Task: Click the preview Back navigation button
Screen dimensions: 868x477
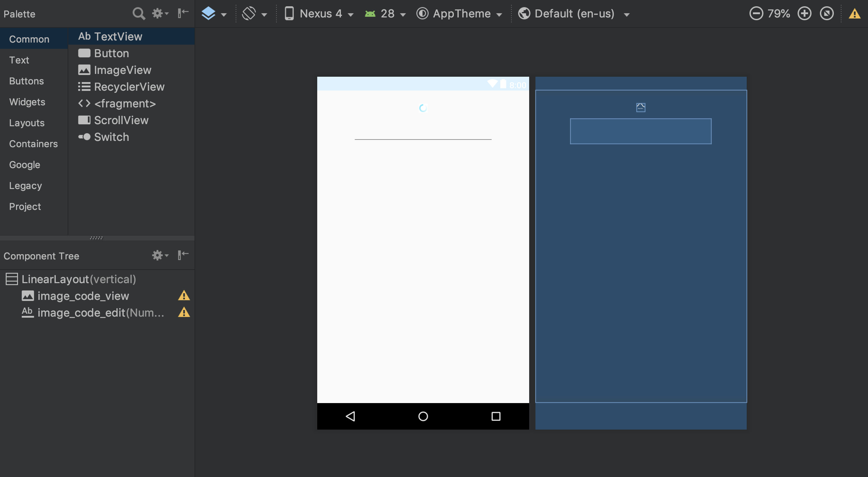Action: 350,416
